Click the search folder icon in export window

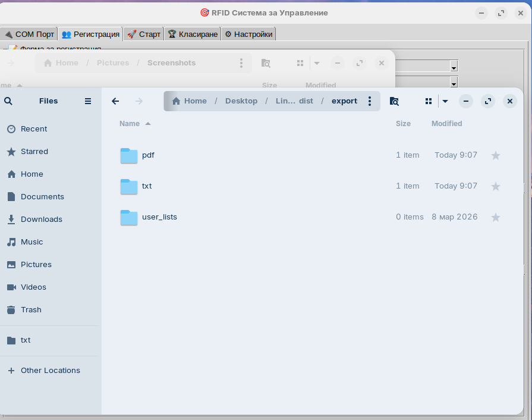pyautogui.click(x=394, y=101)
